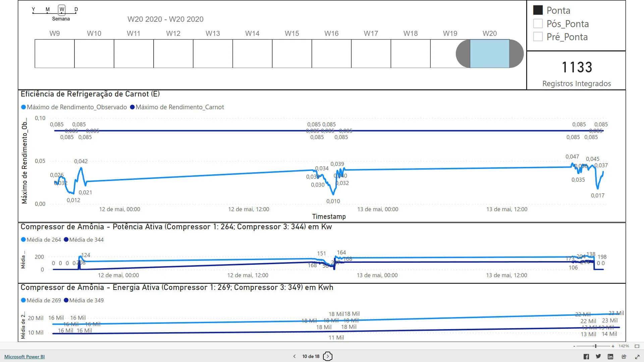The width and height of the screenshot is (644, 362).
Task: Go to previous report page
Action: pyautogui.click(x=294, y=356)
